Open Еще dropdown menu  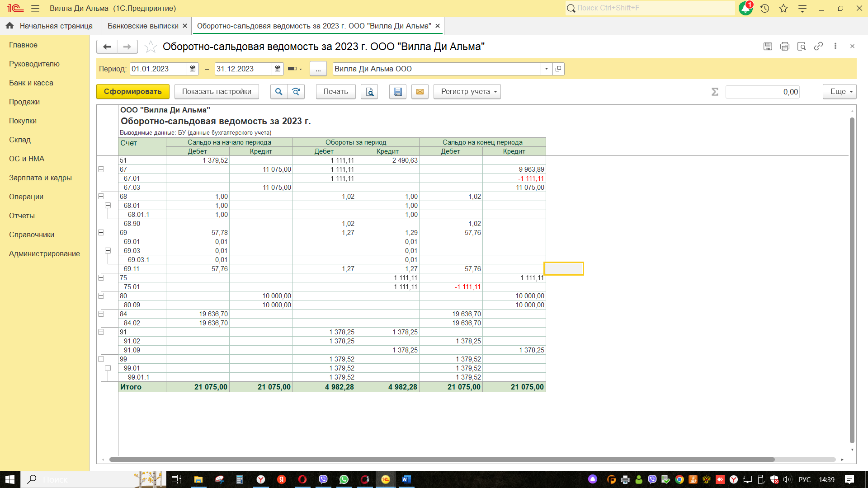[x=840, y=92]
